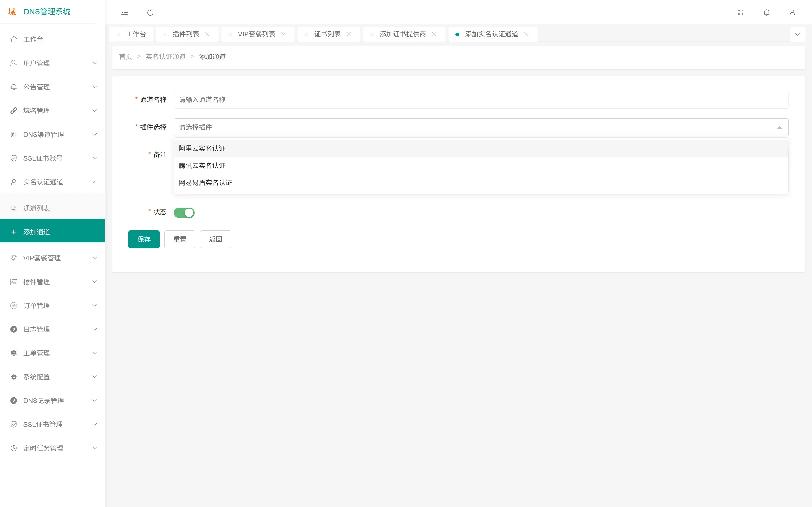Open the tab overflow chevron on the right

tap(798, 34)
